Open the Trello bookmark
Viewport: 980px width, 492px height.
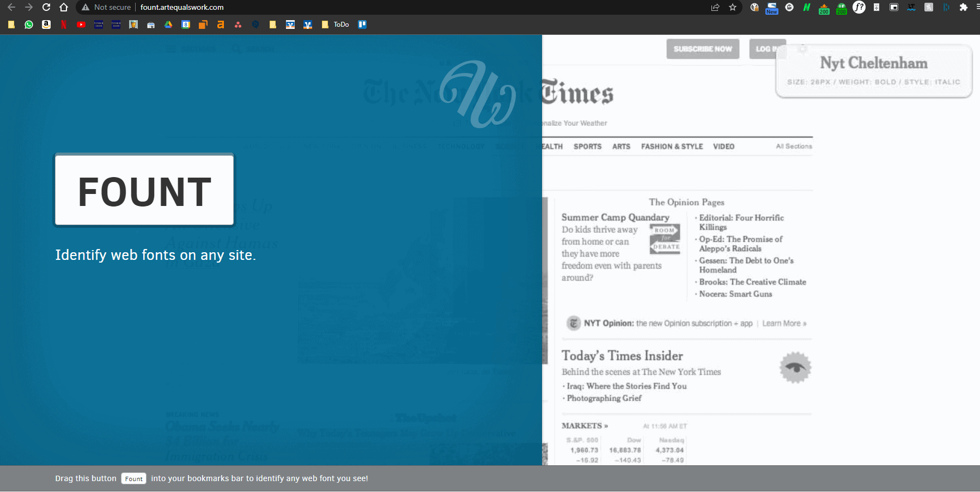[362, 25]
